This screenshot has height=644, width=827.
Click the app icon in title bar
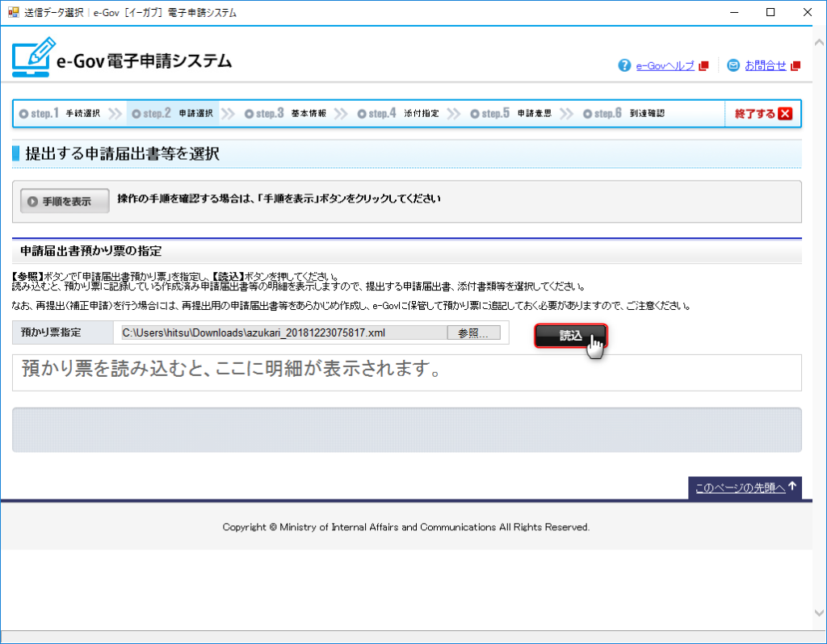(x=12, y=12)
